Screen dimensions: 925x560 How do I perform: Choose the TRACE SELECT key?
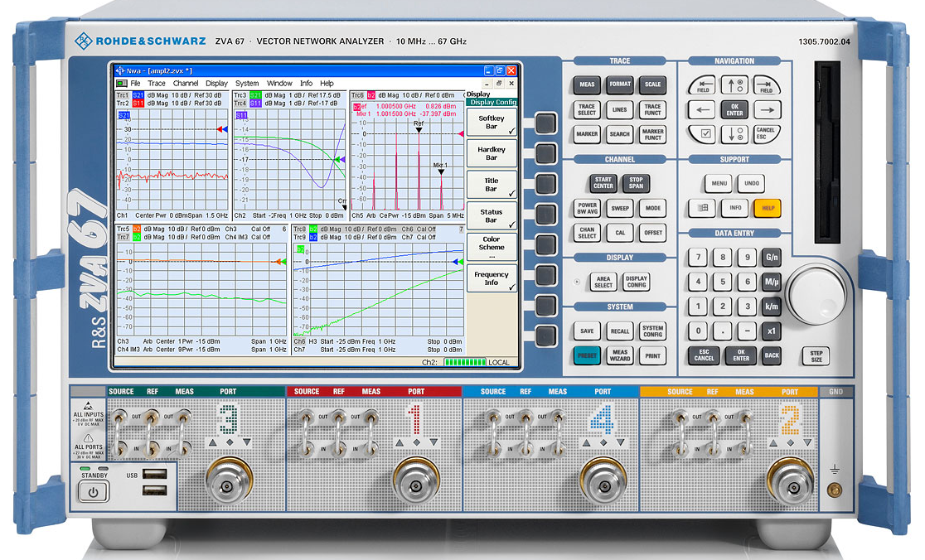click(x=587, y=109)
